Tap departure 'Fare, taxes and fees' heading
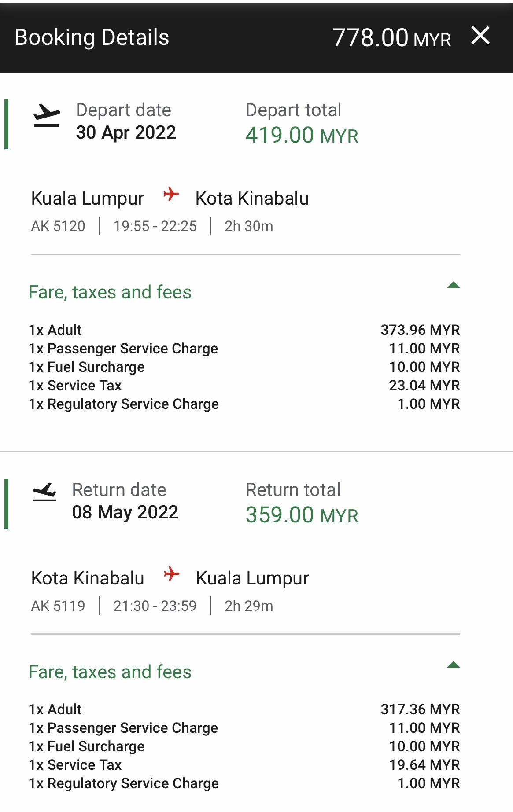The image size is (513, 812). (x=110, y=292)
